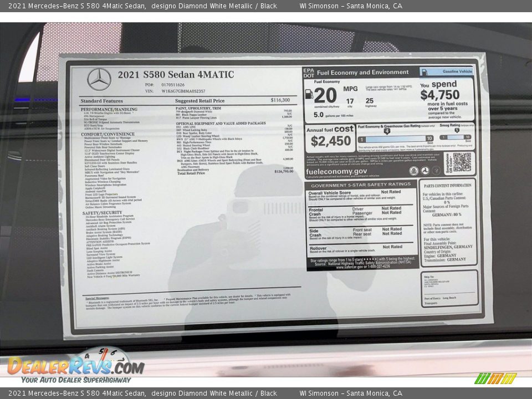
Task: Click 'Rollover' rating row label
Action: [x=318, y=248]
